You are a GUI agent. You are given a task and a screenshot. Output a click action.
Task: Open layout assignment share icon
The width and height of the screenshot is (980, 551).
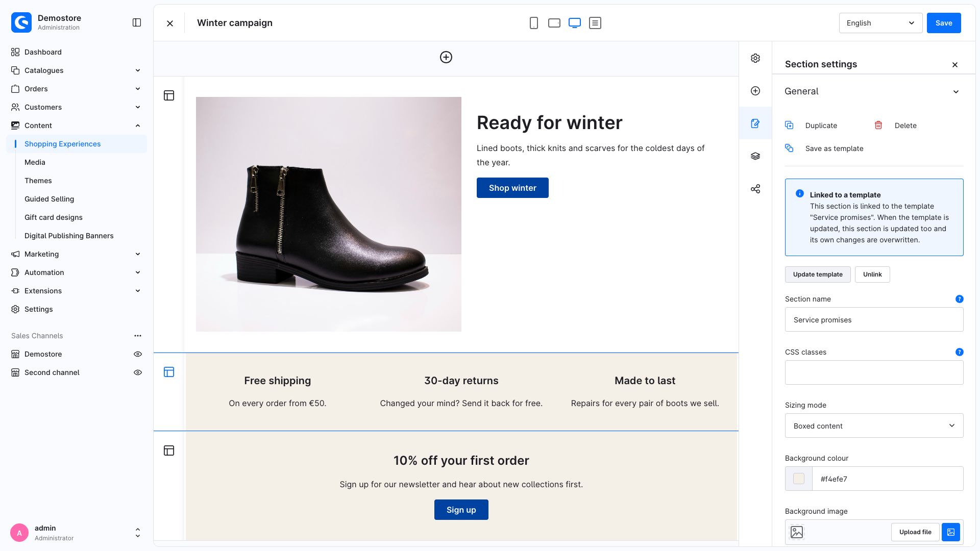click(x=755, y=189)
